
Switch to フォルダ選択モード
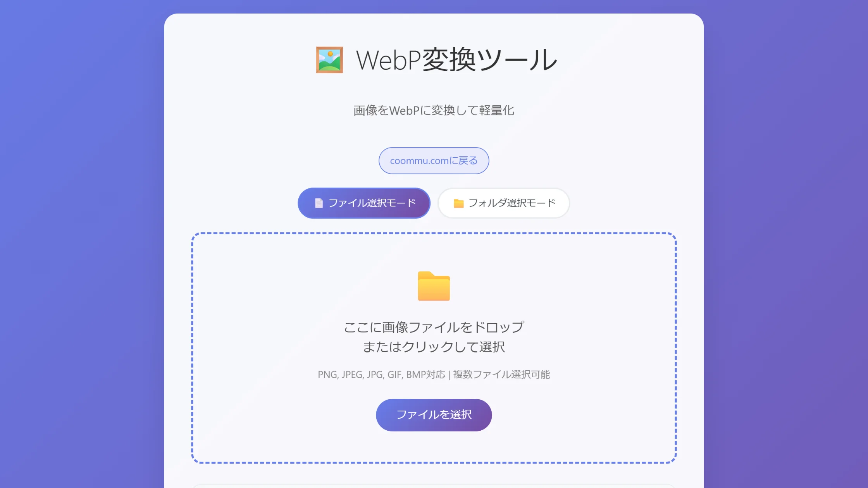pos(503,203)
